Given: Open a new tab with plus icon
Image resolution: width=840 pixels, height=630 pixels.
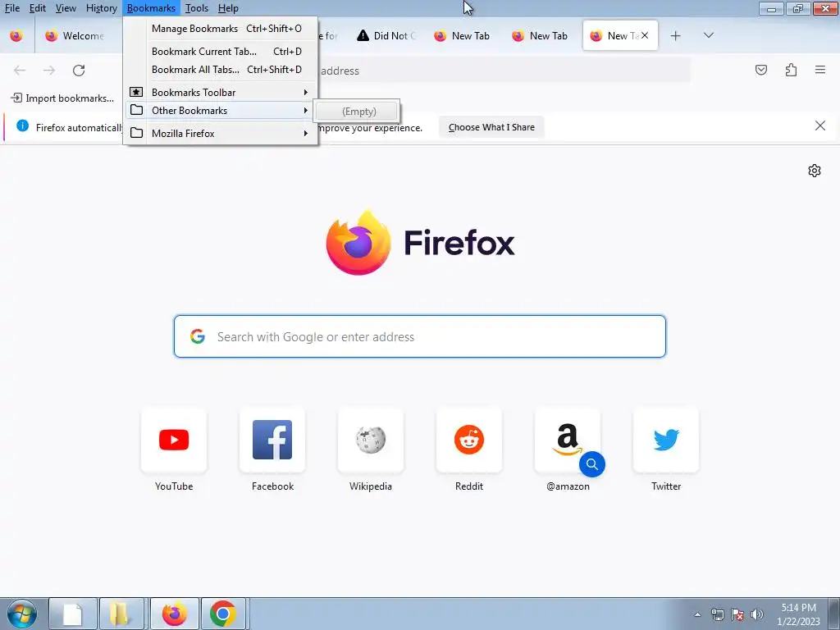Looking at the screenshot, I should tap(676, 35).
